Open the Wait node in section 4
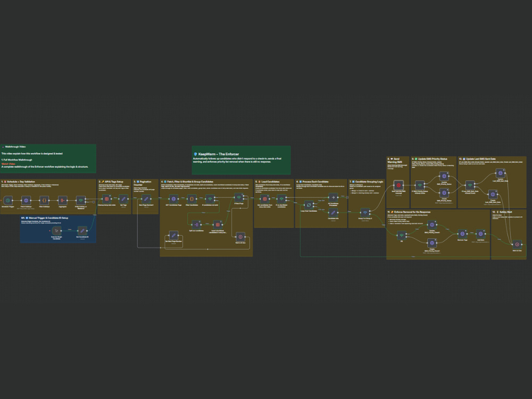 click(240, 237)
